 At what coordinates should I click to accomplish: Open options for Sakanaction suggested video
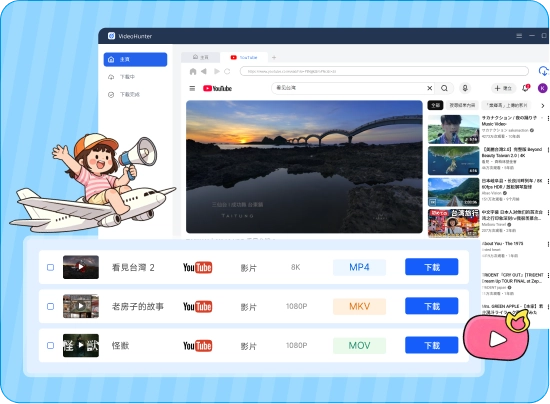point(548,119)
